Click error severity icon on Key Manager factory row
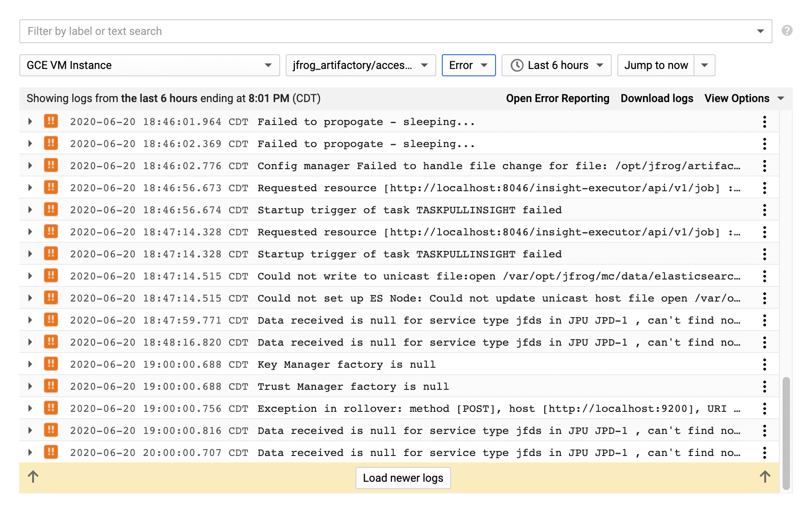This screenshot has height=513, width=812. tap(51, 364)
